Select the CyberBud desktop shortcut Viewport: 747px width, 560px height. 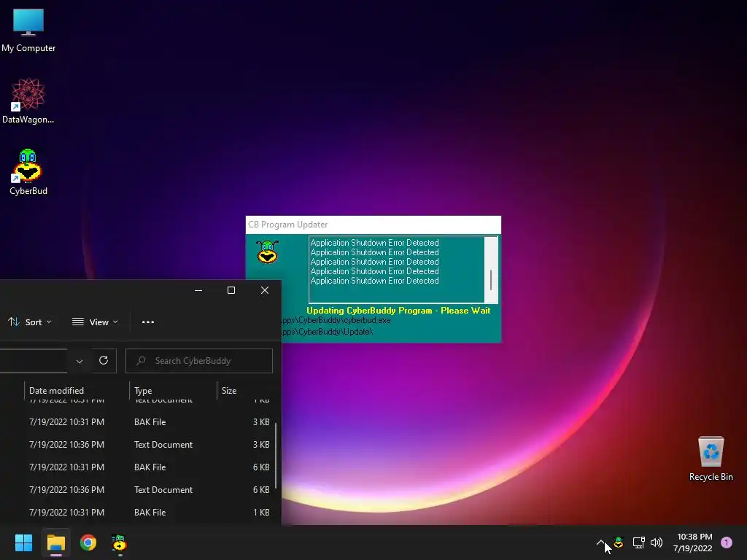pos(28,172)
